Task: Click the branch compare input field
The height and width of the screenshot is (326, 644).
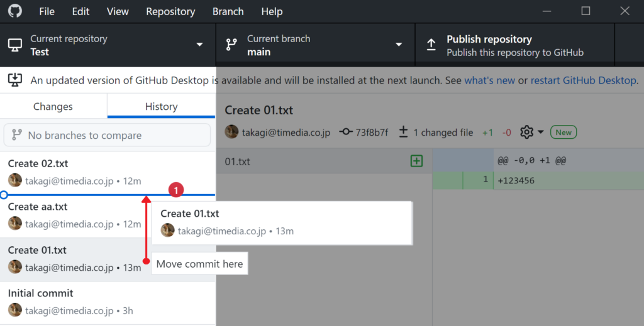Action: [107, 135]
